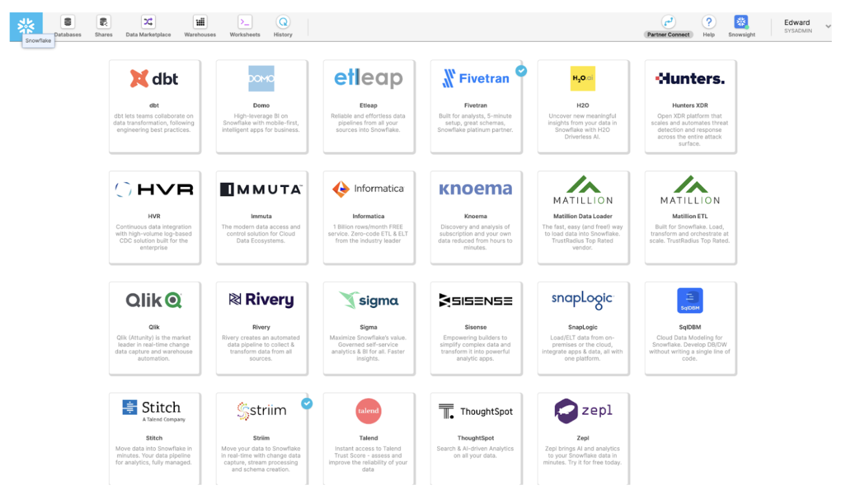The height and width of the screenshot is (504, 842).
Task: Click the Zepl logo
Action: coord(583,410)
